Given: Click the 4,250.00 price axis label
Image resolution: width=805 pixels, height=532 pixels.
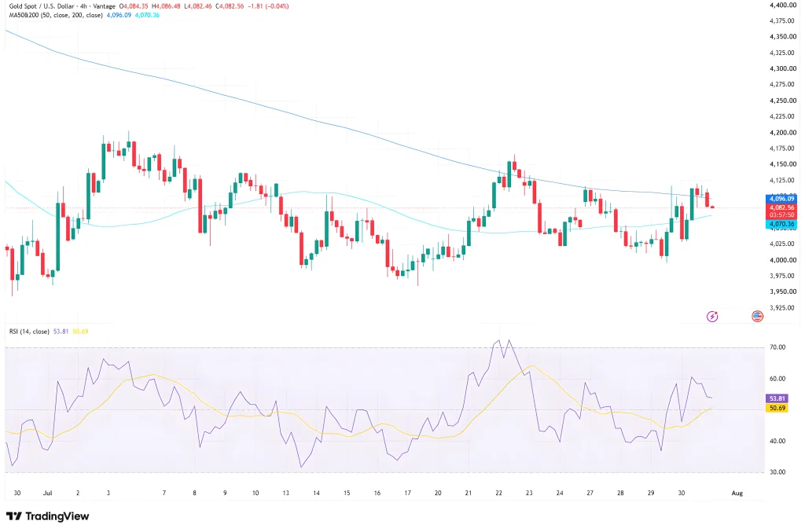Looking at the screenshot, I should tap(782, 101).
